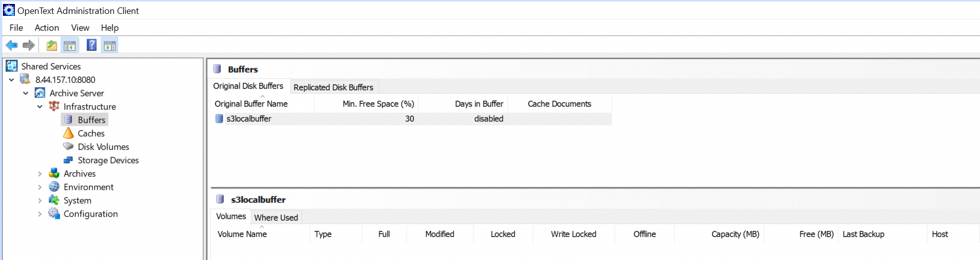
Task: Click the blue Back arrow toolbar icon
Action: click(x=11, y=46)
